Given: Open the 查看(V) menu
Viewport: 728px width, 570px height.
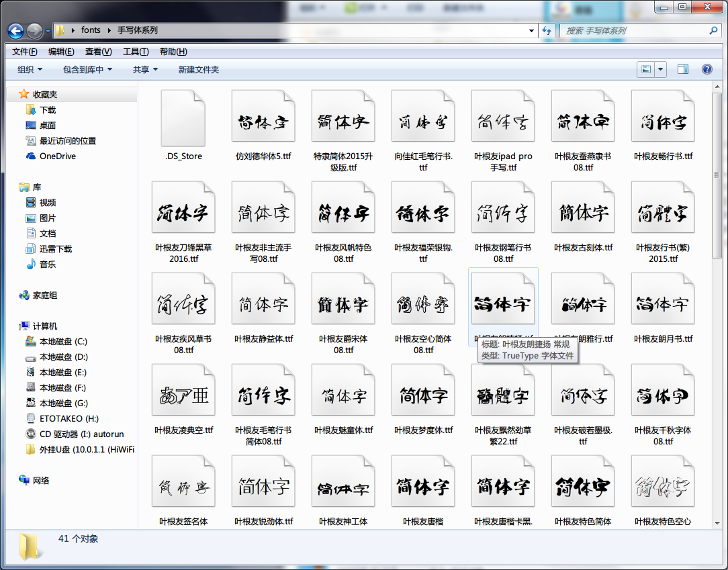Looking at the screenshot, I should [99, 52].
